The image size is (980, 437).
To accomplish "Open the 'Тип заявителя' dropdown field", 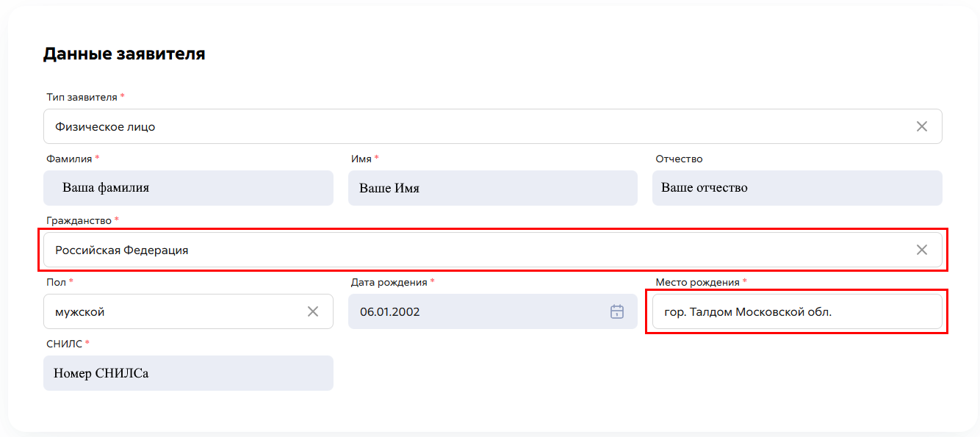I will [x=470, y=126].
